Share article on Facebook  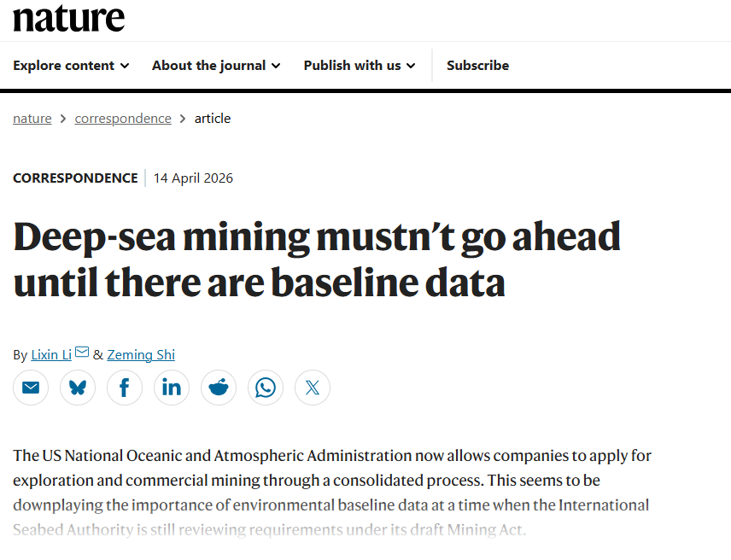click(x=125, y=388)
